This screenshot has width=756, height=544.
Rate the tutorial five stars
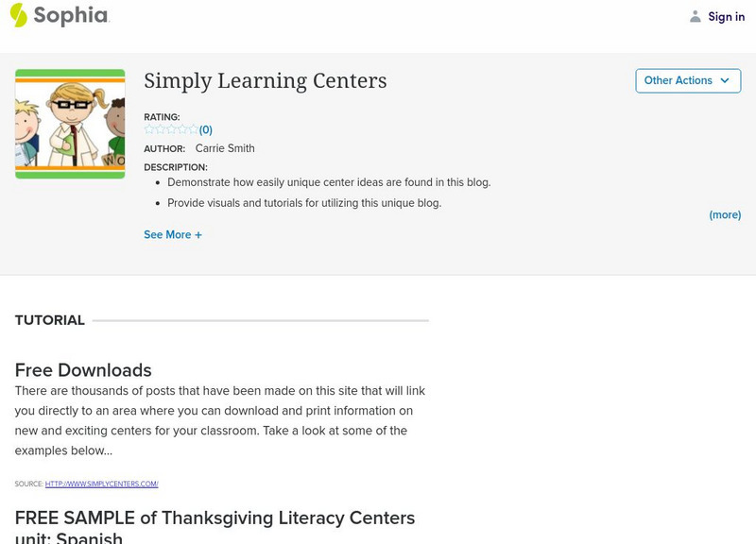click(x=194, y=129)
